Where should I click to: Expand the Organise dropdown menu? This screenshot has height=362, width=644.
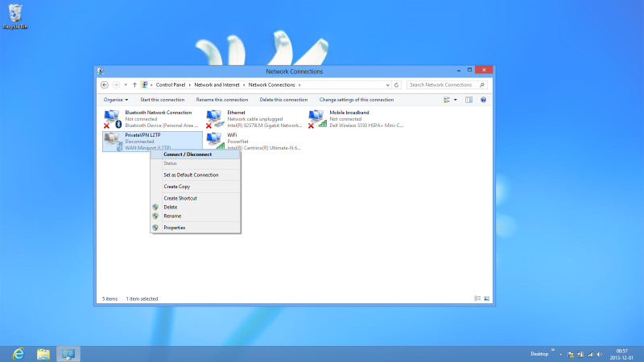(115, 100)
